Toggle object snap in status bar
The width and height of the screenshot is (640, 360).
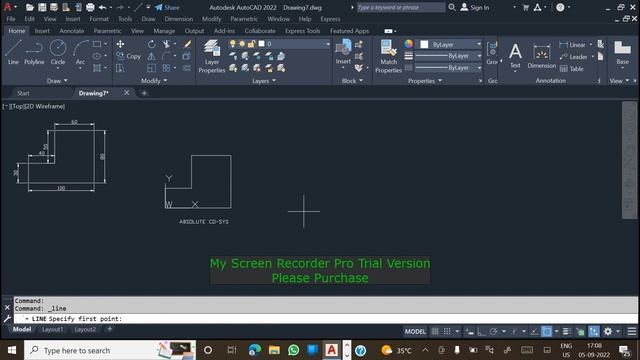547,331
